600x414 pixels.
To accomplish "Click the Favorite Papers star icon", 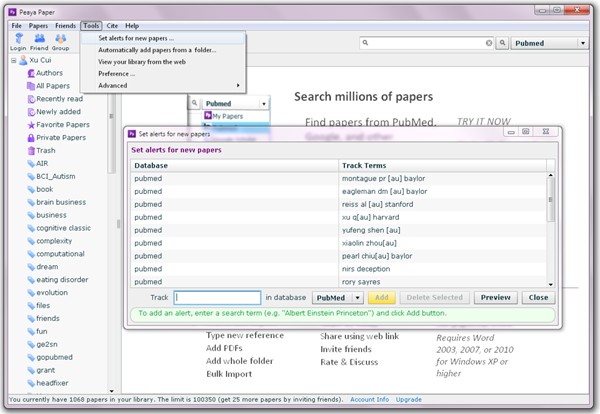I will click(x=31, y=125).
